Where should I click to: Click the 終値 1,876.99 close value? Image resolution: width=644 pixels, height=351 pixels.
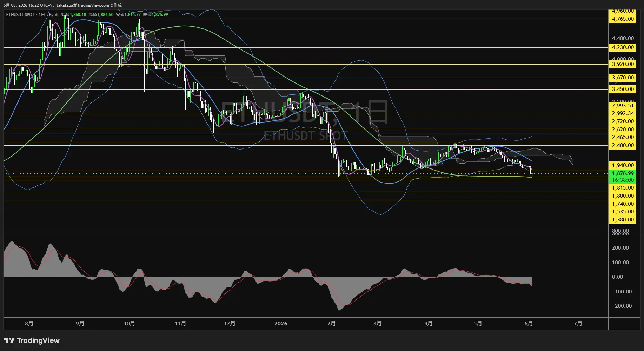155,15
